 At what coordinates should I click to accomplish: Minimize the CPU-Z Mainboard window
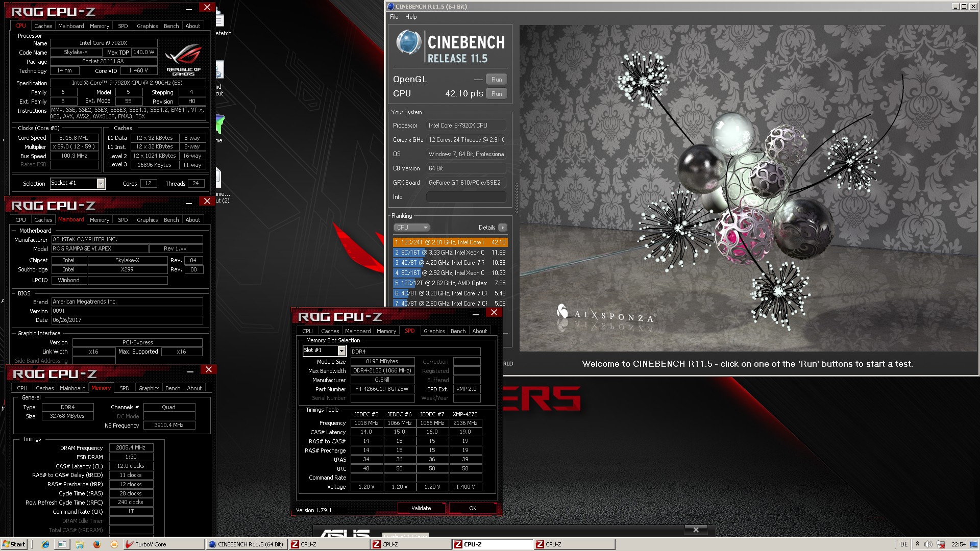coord(189,203)
